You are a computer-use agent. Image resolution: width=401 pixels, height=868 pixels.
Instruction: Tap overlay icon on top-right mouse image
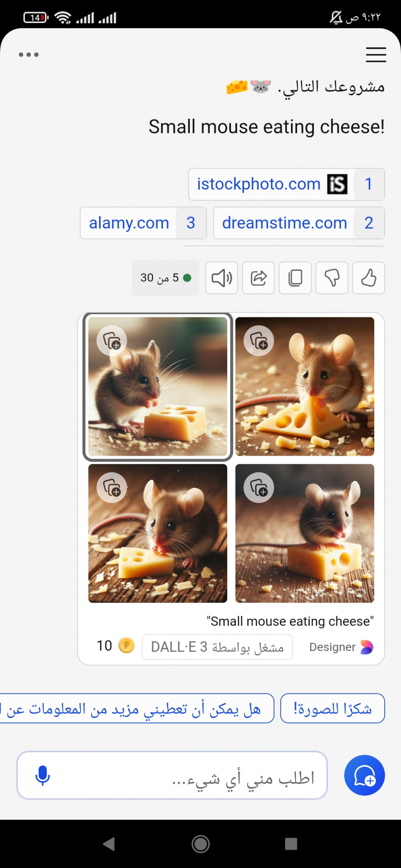pos(259,340)
